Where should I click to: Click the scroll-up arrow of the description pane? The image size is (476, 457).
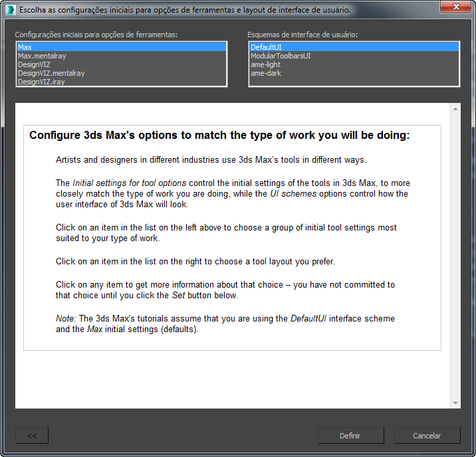[x=455, y=109]
